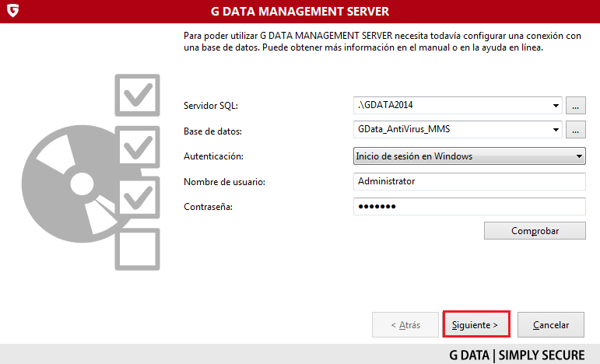This screenshot has height=364, width=600.
Task: Click the G DATA | SIMPLY SECURE footer
Action: tap(517, 355)
